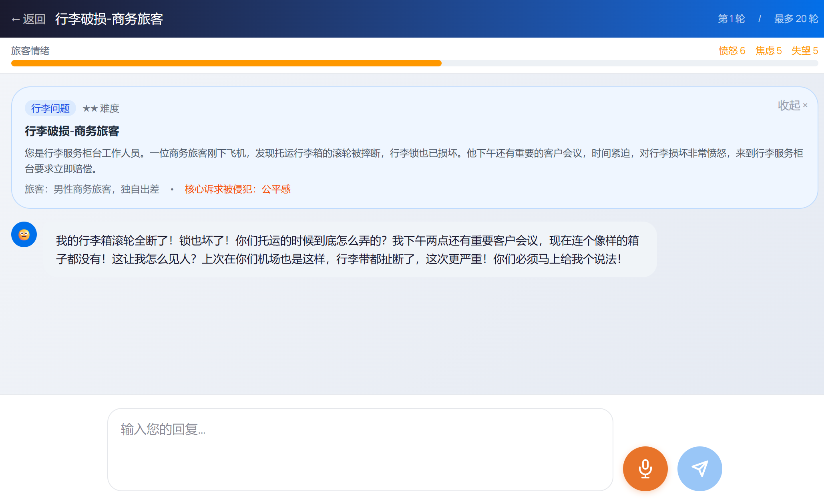This screenshot has width=824, height=504.
Task: Toggle the 旅客情绪 label display
Action: [x=30, y=51]
